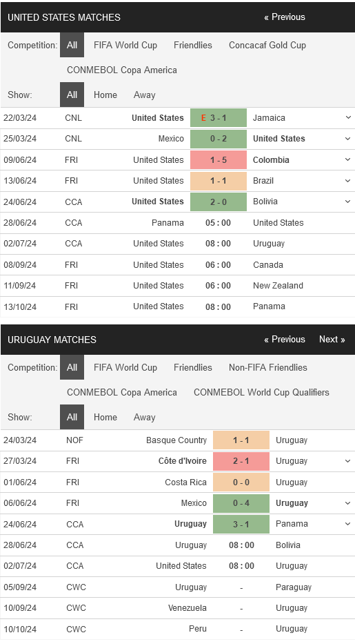The height and width of the screenshot is (644, 355).
Task: Select Away filter in United States matches
Action: [x=144, y=95]
